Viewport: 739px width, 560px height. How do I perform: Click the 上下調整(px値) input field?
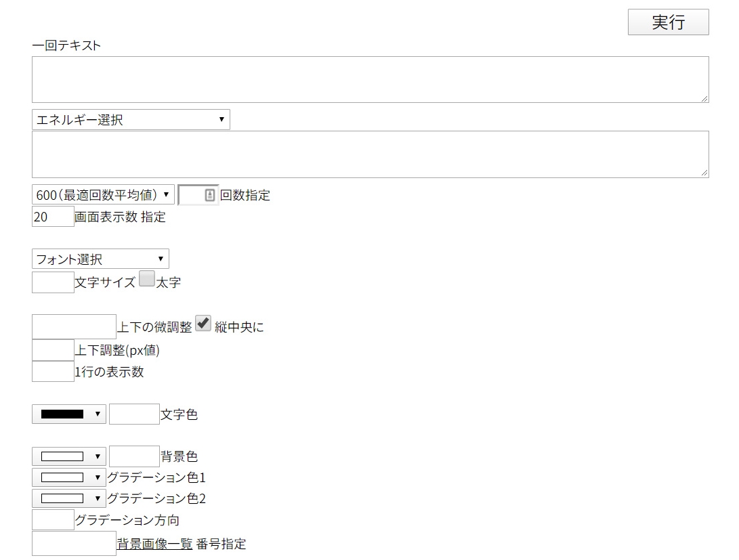coord(53,350)
